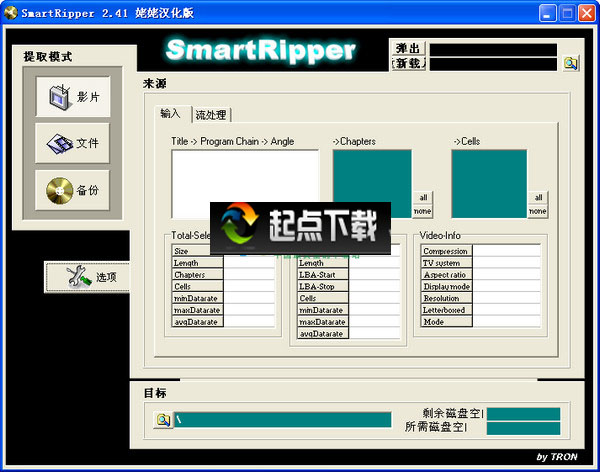
Task: Select all chapters with the all button
Action: 423,198
